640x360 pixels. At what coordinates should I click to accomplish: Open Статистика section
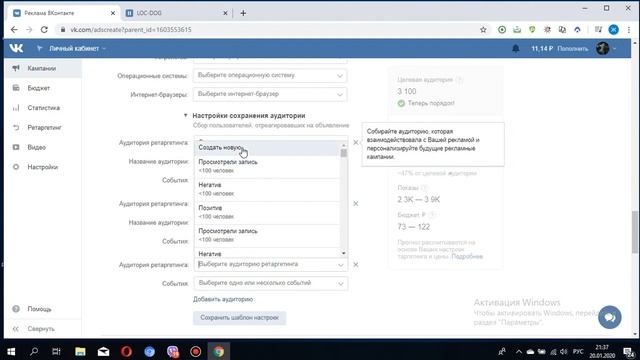click(44, 108)
